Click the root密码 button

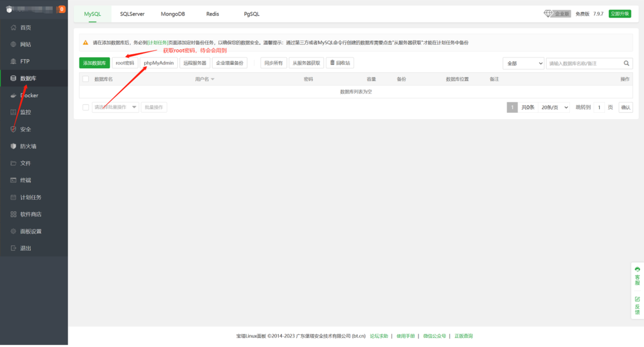coord(125,63)
